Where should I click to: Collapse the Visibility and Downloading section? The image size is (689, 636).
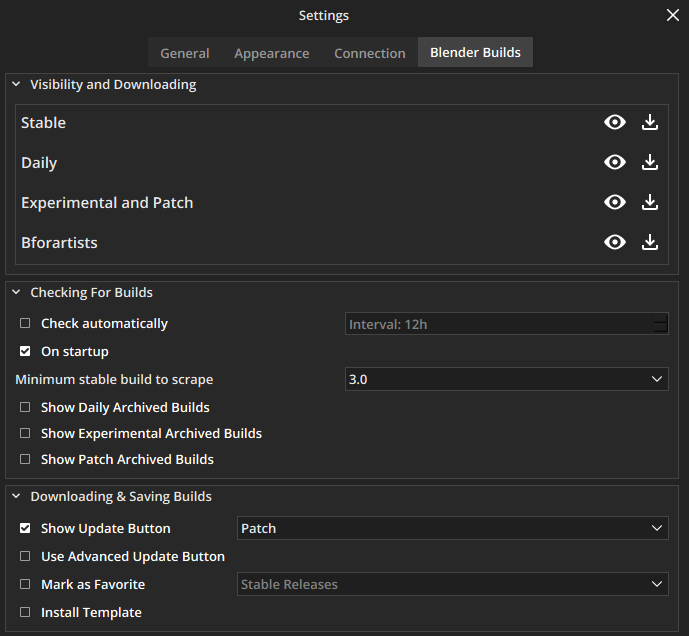click(17, 85)
